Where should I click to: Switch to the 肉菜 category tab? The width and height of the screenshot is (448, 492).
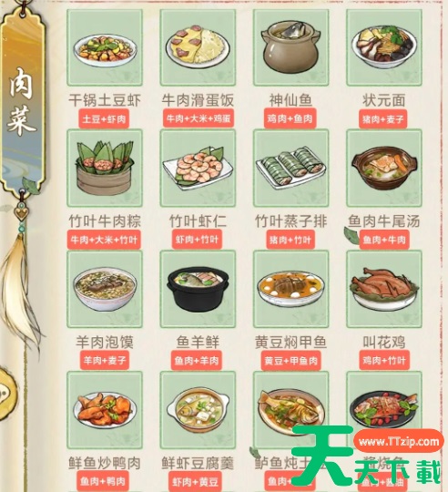22,102
